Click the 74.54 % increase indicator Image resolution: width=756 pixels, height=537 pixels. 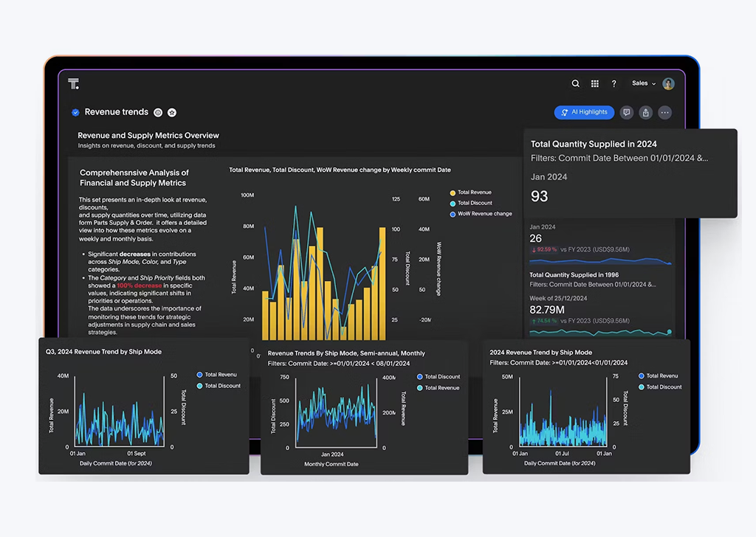coord(544,321)
